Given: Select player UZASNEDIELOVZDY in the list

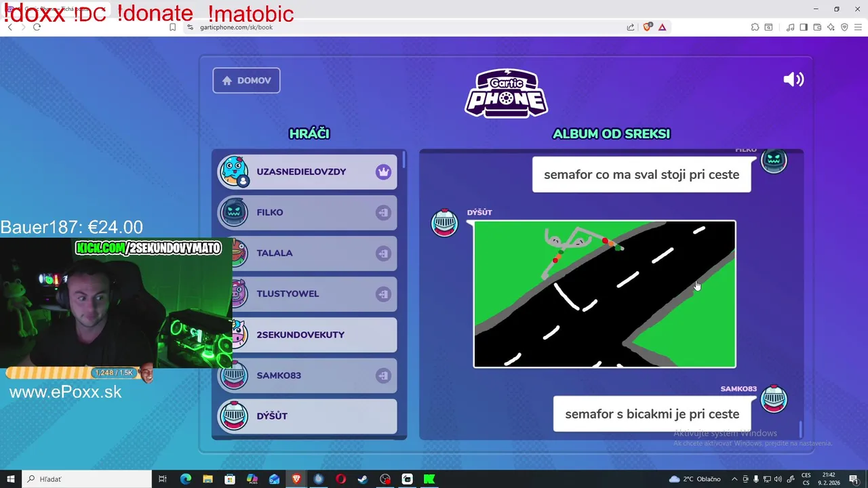Looking at the screenshot, I should [x=307, y=171].
